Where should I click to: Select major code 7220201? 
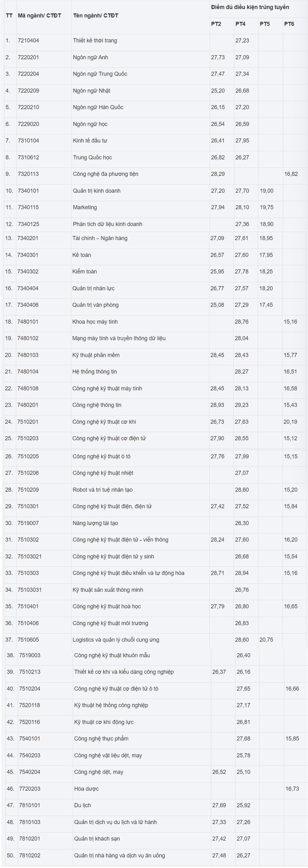click(28, 57)
